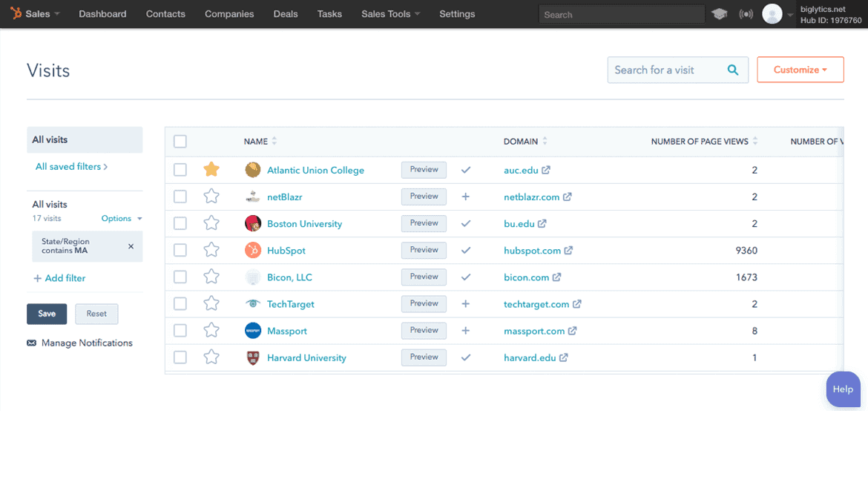Open external link icon beside netblazr.com

(568, 197)
